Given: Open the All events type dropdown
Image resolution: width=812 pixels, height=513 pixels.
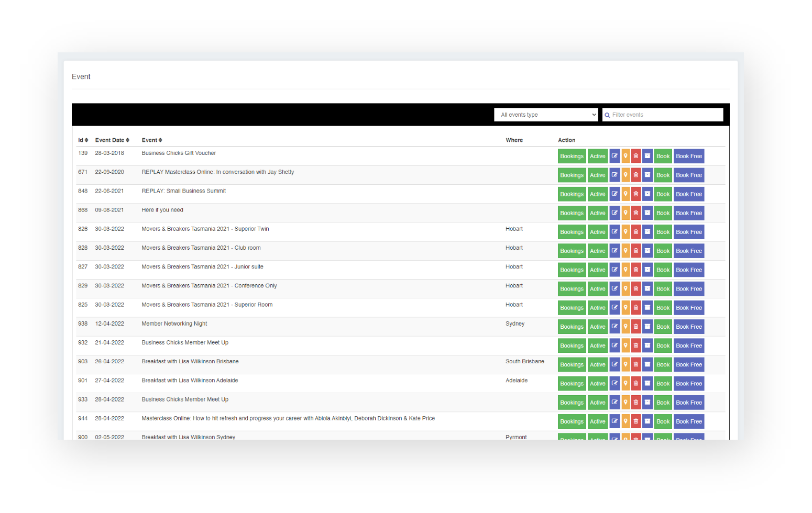Looking at the screenshot, I should [545, 115].
